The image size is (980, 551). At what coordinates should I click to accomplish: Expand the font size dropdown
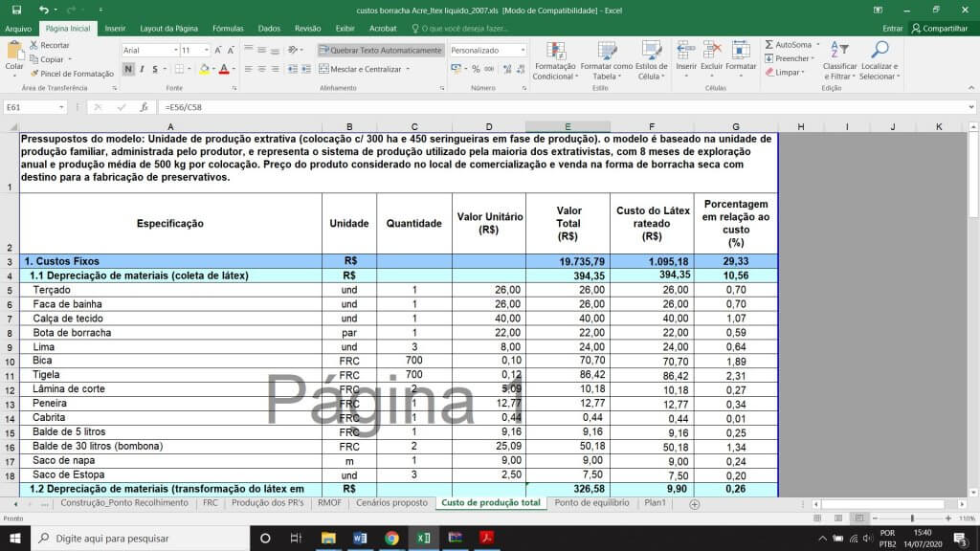[206, 50]
